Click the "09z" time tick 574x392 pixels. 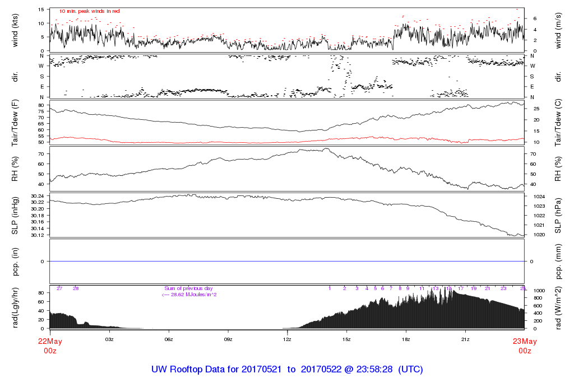click(228, 339)
